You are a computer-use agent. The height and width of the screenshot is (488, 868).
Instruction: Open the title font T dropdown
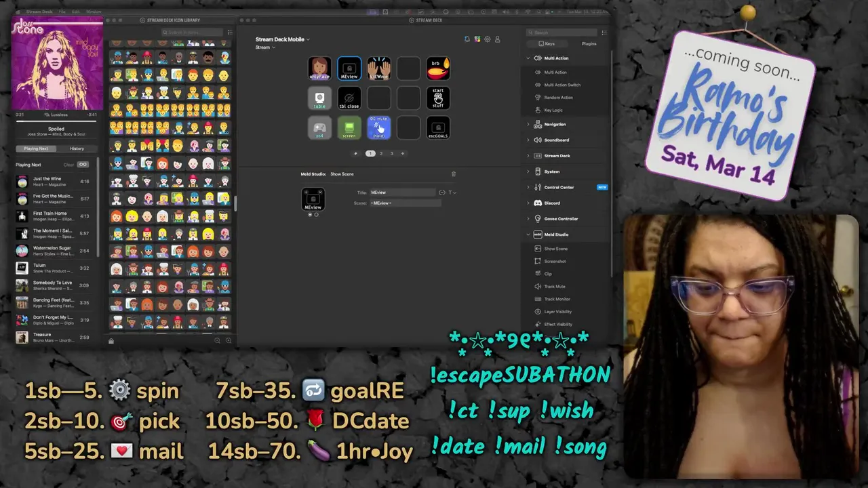pos(452,192)
